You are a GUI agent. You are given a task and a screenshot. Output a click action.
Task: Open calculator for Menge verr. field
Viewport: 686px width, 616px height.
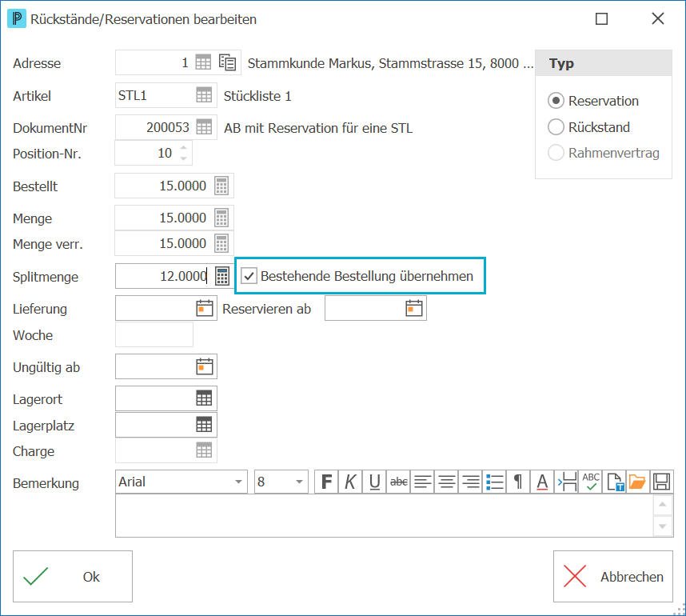tap(221, 243)
